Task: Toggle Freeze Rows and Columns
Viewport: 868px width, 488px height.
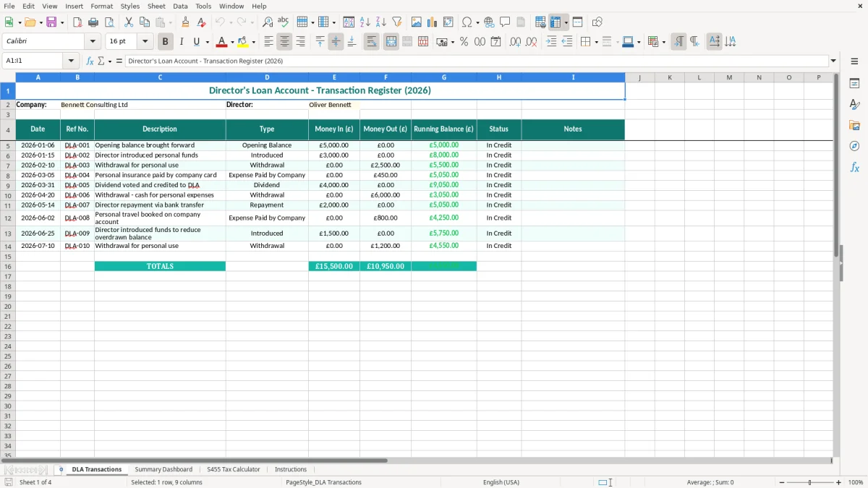Action: tap(557, 22)
